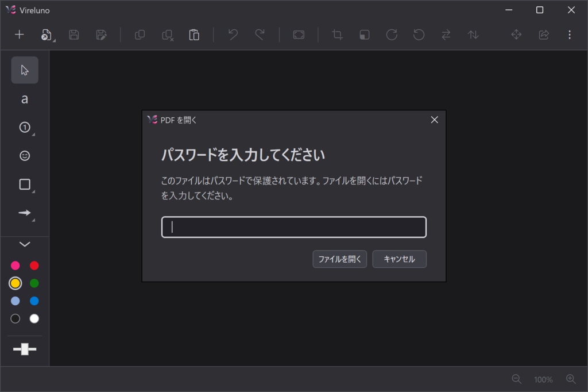This screenshot has height=392, width=588.
Task: Click the New (plus) toolbar icon
Action: [19, 34]
